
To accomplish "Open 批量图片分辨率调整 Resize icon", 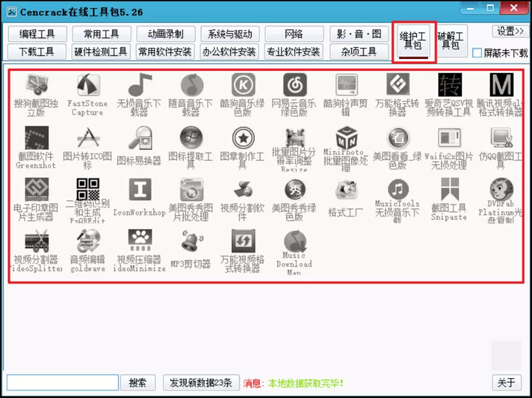I will click(294, 137).
